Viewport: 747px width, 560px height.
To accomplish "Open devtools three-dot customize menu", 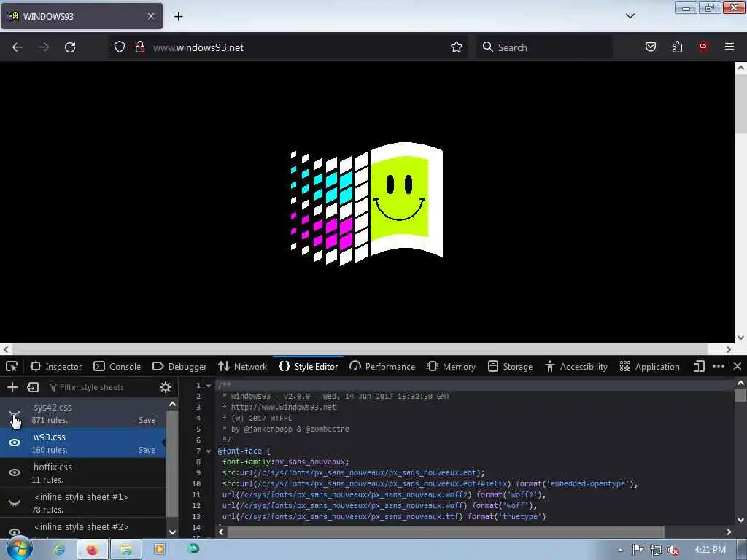I will pos(719,366).
